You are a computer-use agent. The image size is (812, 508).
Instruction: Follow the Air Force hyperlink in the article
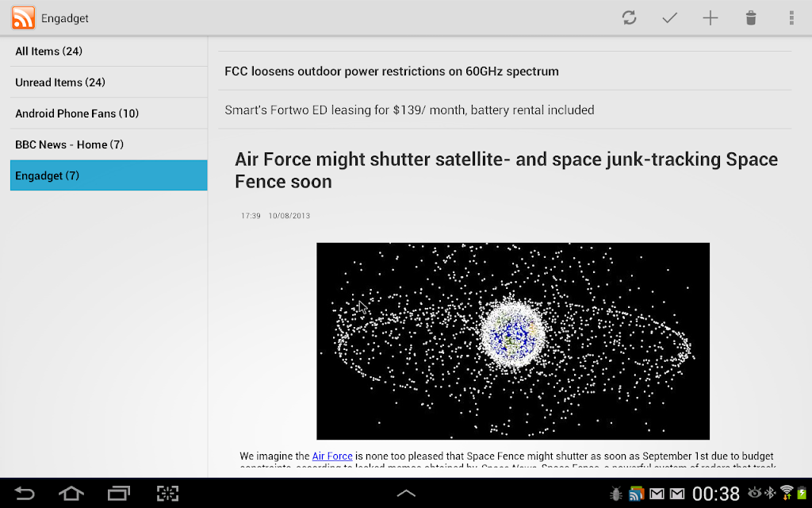pyautogui.click(x=332, y=456)
